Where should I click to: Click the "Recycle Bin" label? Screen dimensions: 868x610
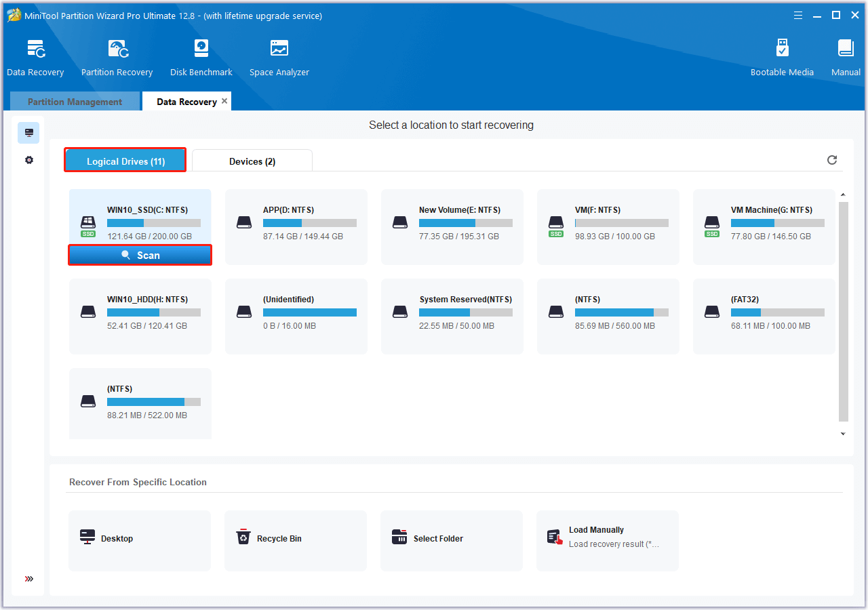click(279, 539)
